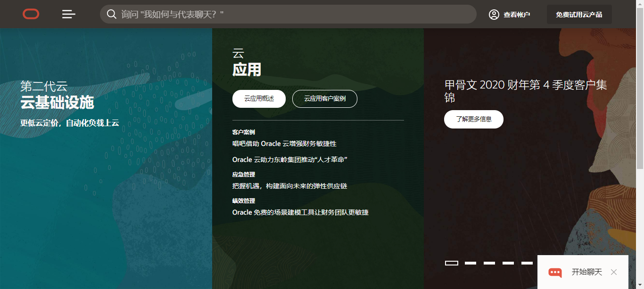Image resolution: width=644 pixels, height=289 pixels.
Task: Open 查看帐户
Action: pos(516,14)
